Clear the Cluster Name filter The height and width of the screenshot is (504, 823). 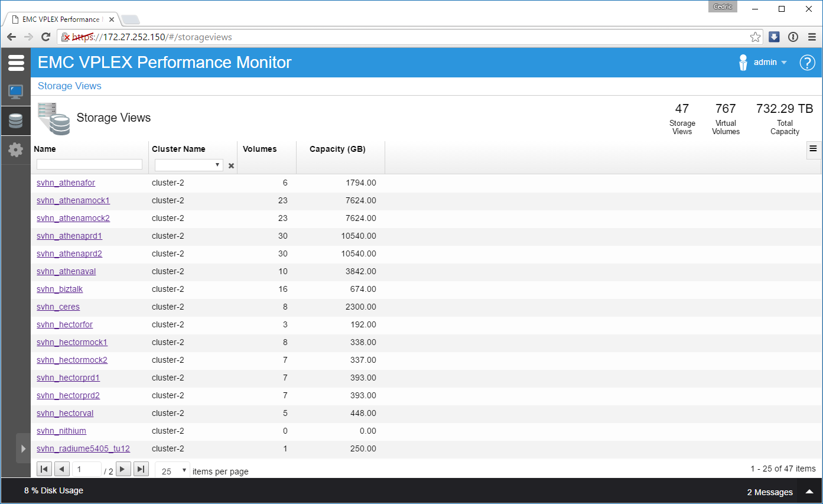[x=231, y=166]
